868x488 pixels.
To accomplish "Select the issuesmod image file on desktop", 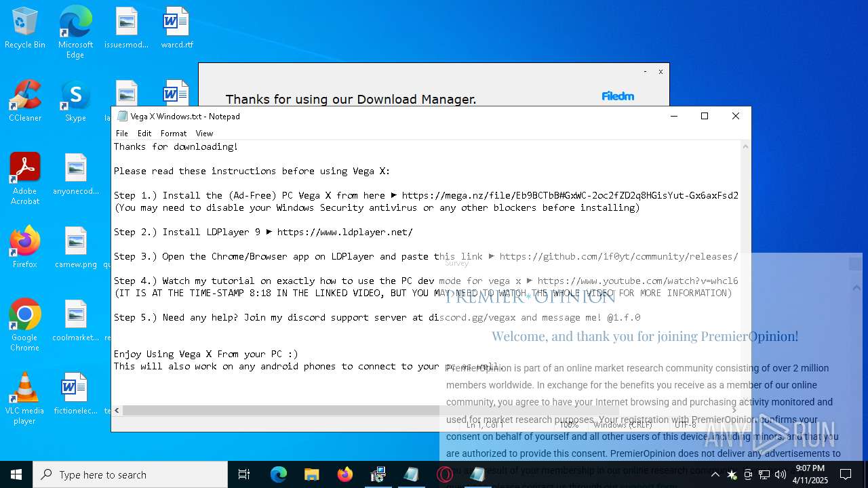I will click(x=126, y=28).
